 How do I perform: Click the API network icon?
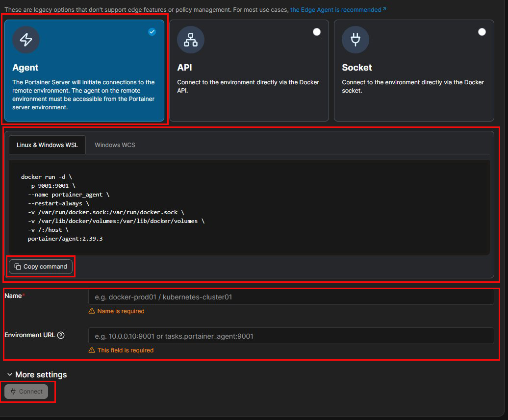pyautogui.click(x=190, y=40)
